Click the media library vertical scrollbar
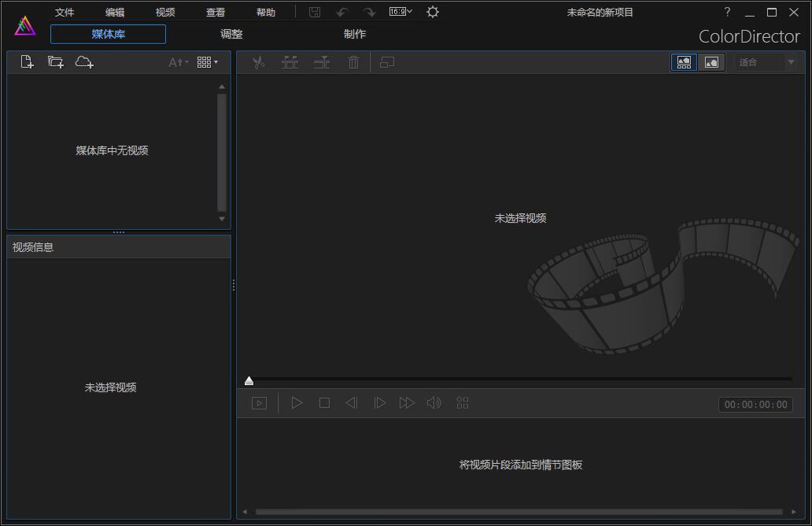 [x=222, y=152]
